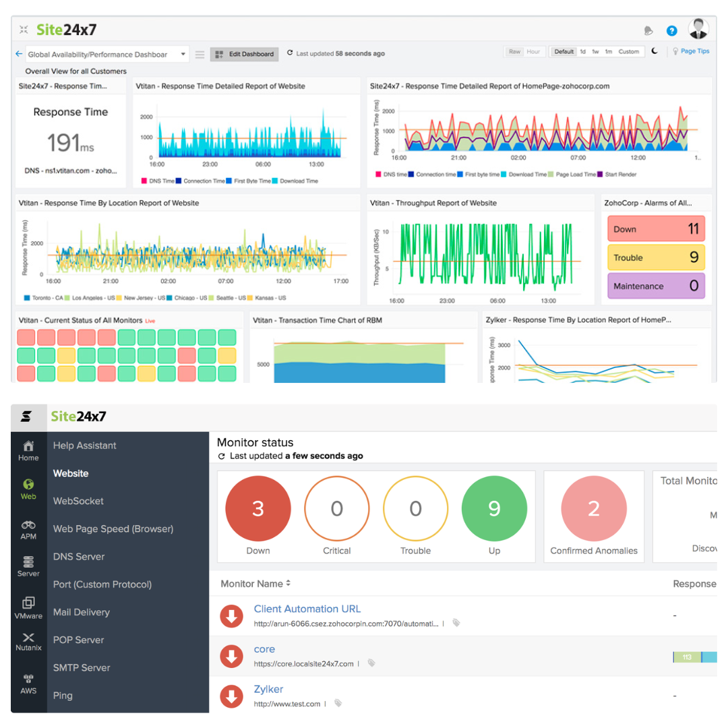Expand the hamburger menu beside dashboard selector
The image size is (728, 728).
pos(200,55)
